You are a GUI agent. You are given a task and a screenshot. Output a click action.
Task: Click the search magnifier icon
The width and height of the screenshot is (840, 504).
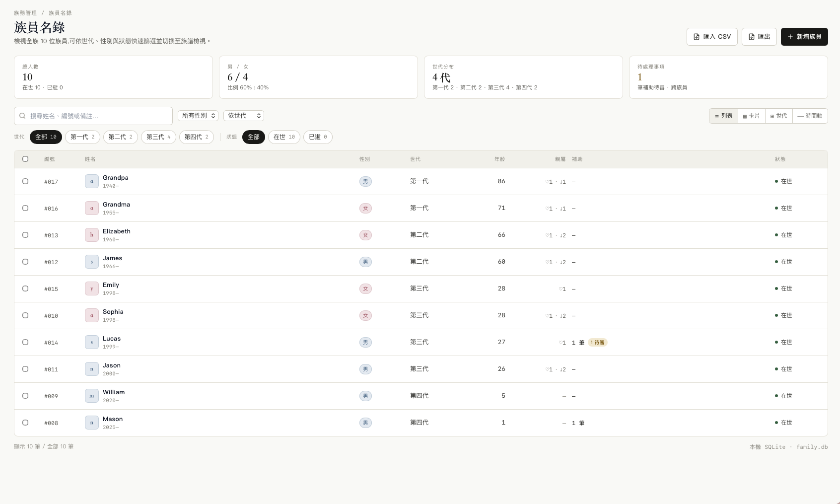pos(22,116)
